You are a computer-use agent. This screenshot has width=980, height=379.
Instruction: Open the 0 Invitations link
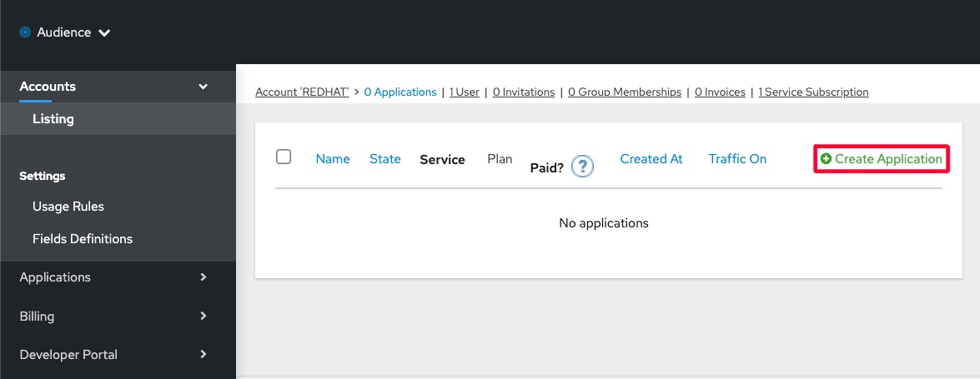click(x=524, y=92)
